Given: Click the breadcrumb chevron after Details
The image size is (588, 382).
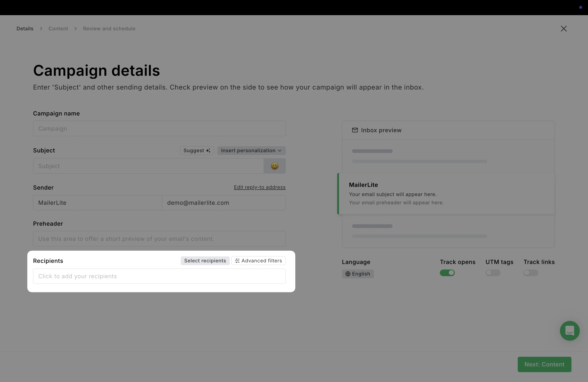Looking at the screenshot, I should pos(41,29).
